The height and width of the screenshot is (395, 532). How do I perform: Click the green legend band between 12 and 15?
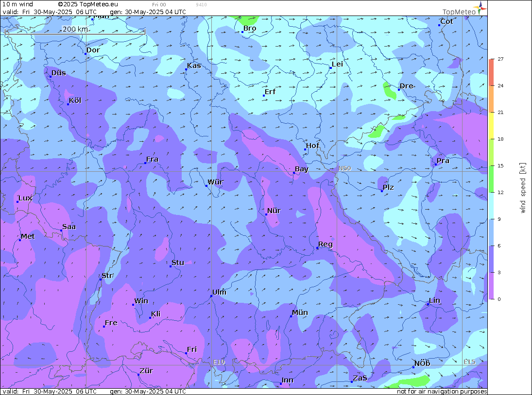[492, 179]
